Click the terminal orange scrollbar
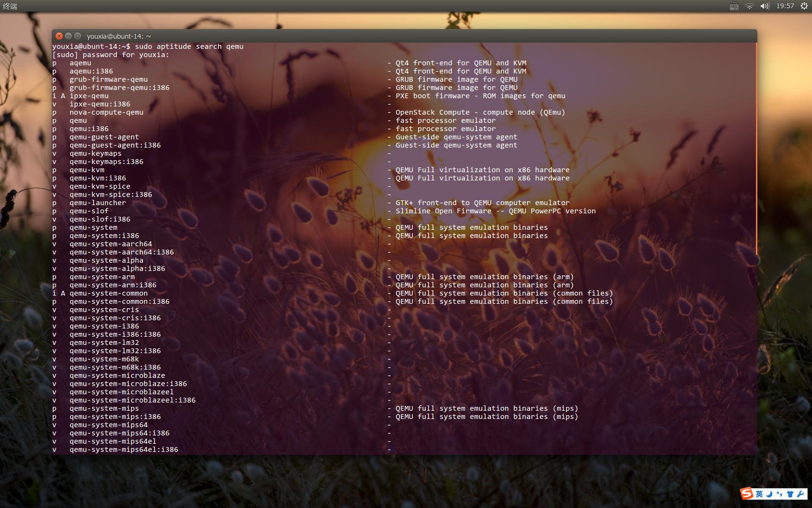This screenshot has width=812, height=508. tap(756, 149)
